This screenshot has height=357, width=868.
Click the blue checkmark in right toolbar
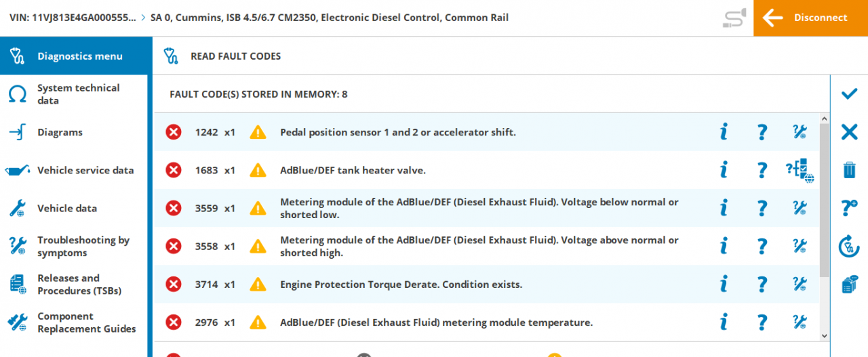tap(849, 94)
